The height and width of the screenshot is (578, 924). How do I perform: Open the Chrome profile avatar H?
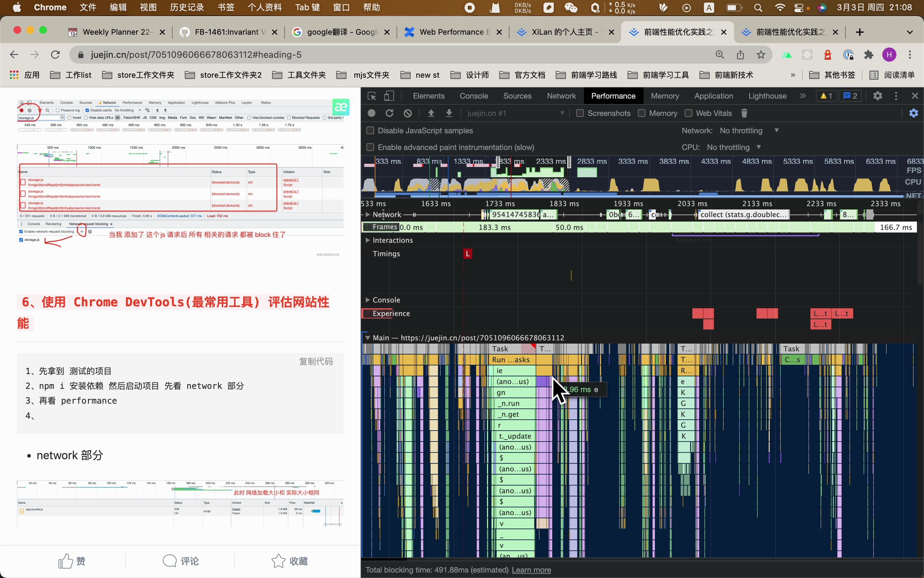point(889,55)
